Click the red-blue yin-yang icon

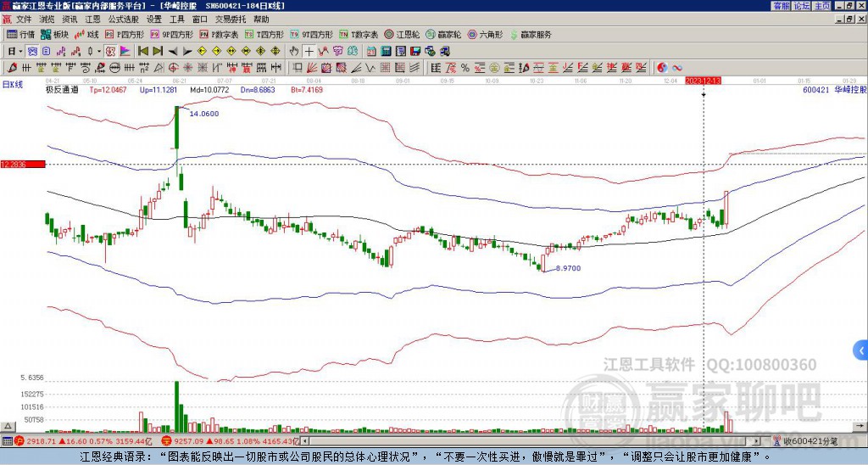click(x=662, y=68)
